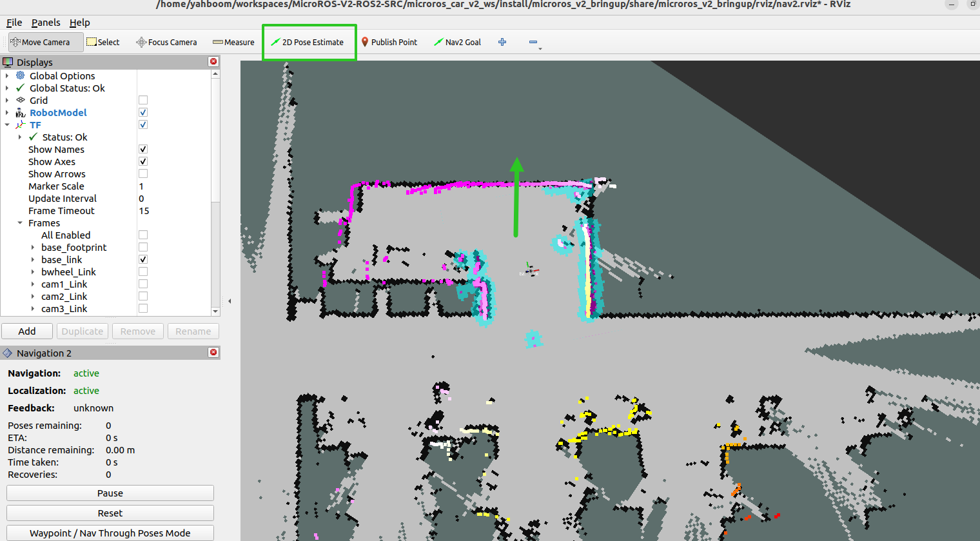Collapse the Frames section
The width and height of the screenshot is (980, 541).
[x=20, y=222]
